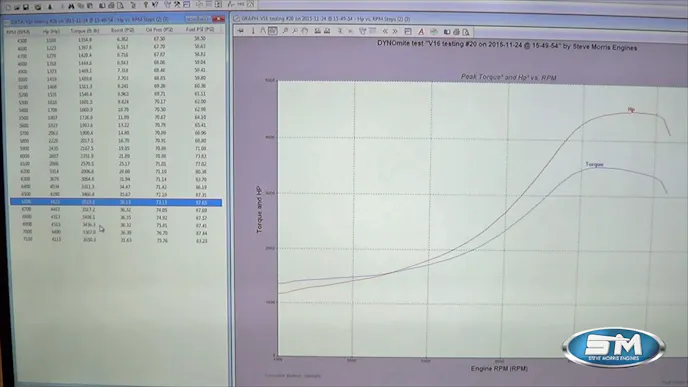Screen dimensions: 688x387
Task: Click the New file icon in main toolbar
Action: [8, 7]
